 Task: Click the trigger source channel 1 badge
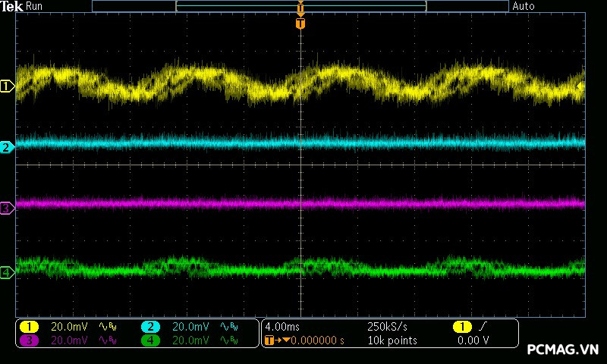(462, 327)
